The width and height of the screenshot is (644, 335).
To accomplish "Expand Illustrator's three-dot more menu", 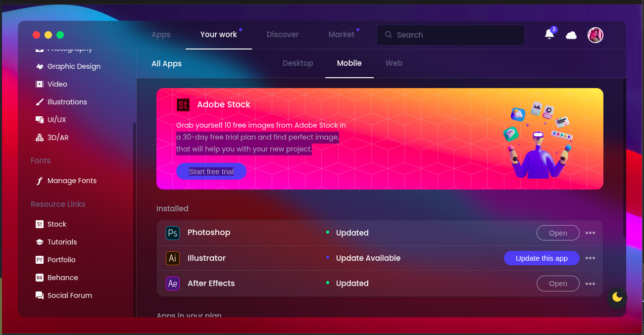I will click(x=590, y=258).
